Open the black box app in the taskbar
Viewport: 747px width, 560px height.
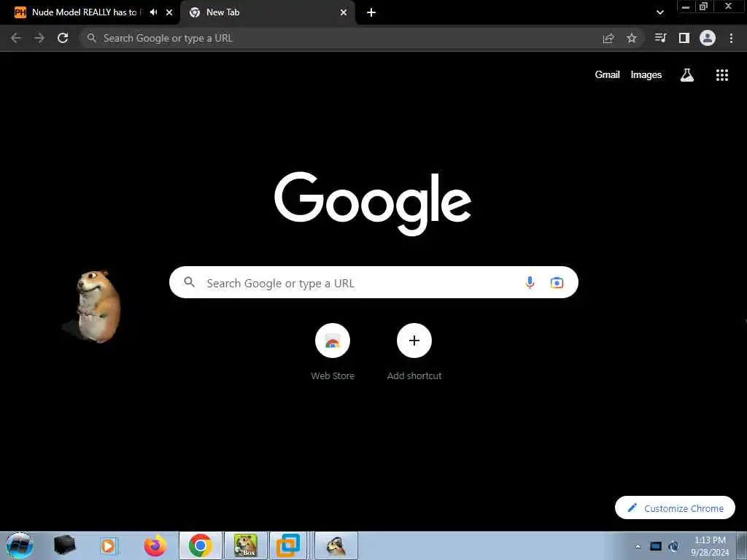pos(64,545)
